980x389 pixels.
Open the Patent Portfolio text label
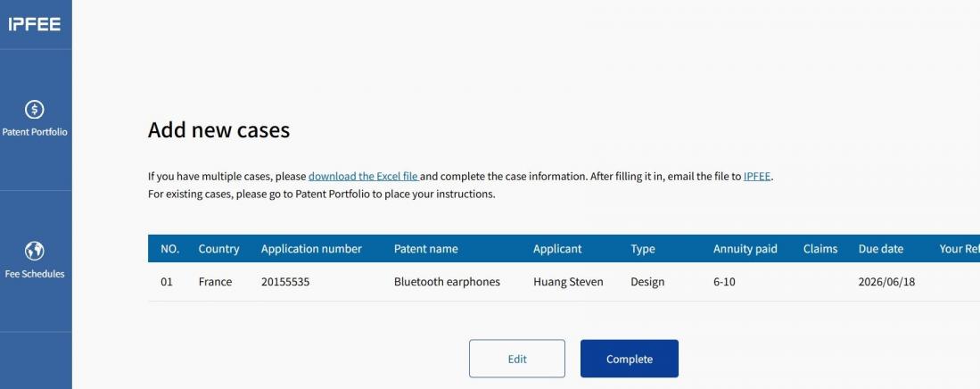pos(36,133)
